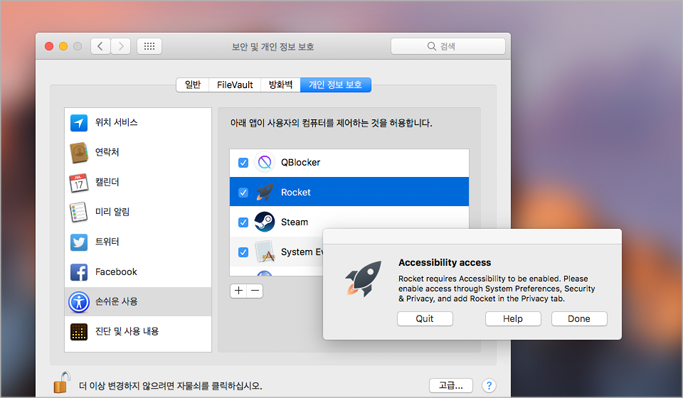The width and height of the screenshot is (683, 398).
Task: Click Quit in the Accessibility access dialog
Action: click(425, 319)
